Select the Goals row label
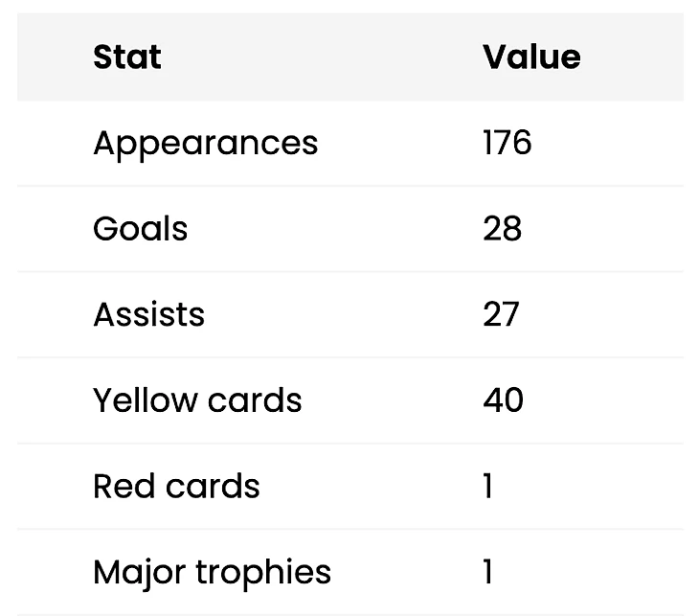This screenshot has height=616, width=699. (x=140, y=229)
